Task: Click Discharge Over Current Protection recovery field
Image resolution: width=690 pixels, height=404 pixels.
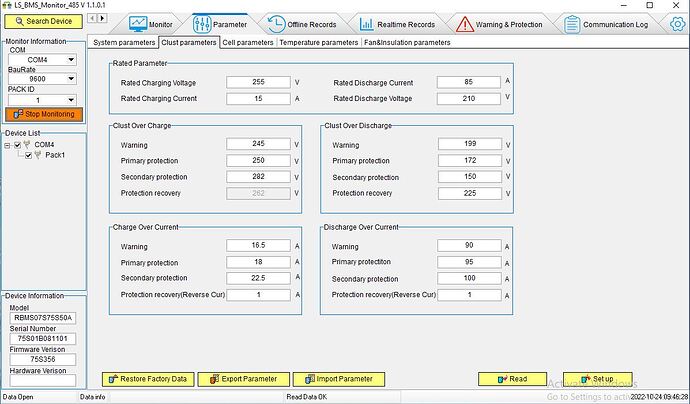Action: point(469,295)
